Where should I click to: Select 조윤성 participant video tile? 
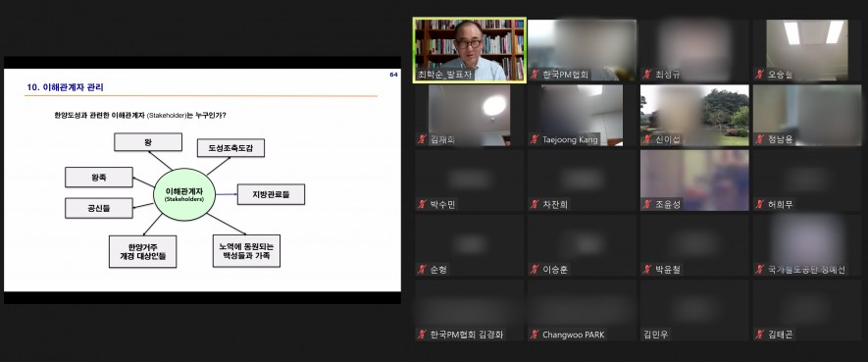[694, 181]
